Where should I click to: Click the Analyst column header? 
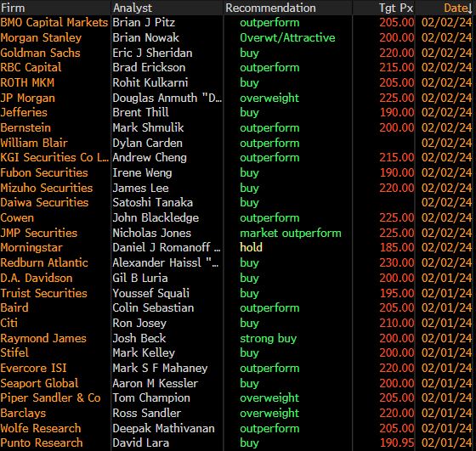133,8
